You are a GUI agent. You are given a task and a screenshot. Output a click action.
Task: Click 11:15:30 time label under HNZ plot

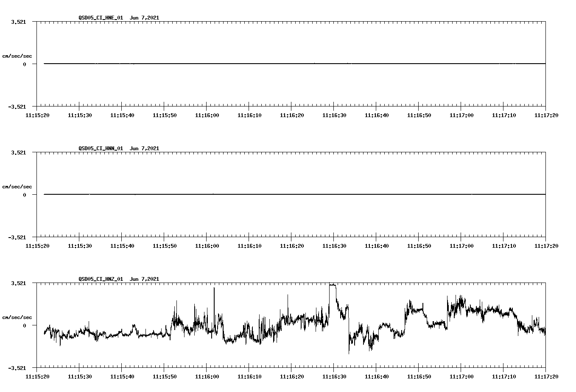(x=80, y=377)
